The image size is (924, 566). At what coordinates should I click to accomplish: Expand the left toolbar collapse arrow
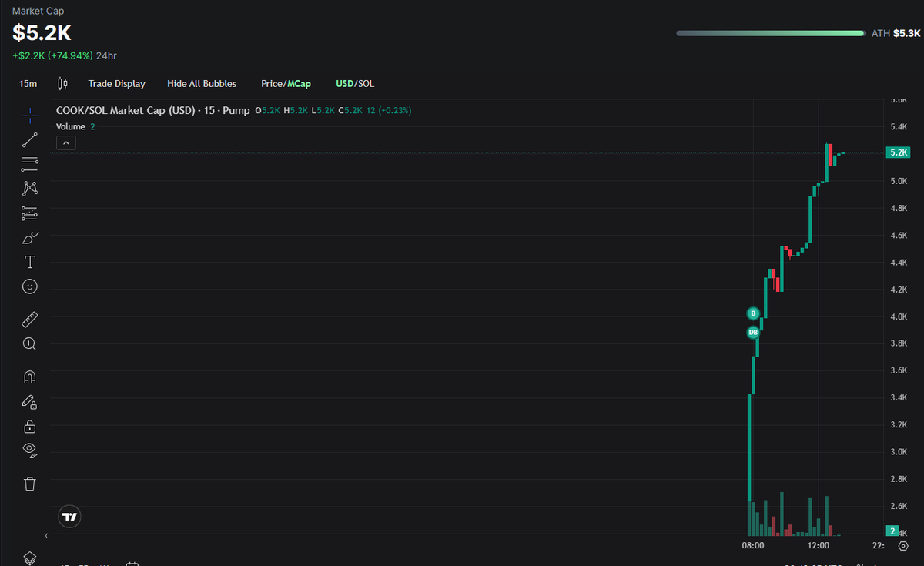point(46,535)
